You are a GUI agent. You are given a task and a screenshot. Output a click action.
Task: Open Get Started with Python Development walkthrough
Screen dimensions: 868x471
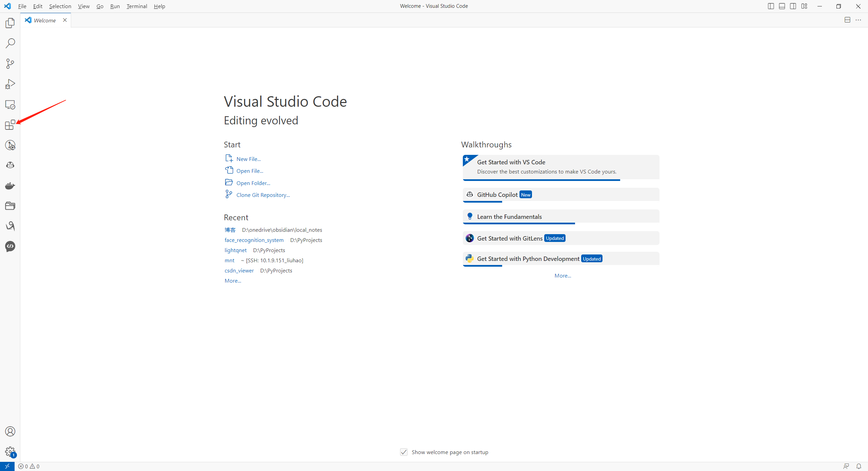coord(561,259)
